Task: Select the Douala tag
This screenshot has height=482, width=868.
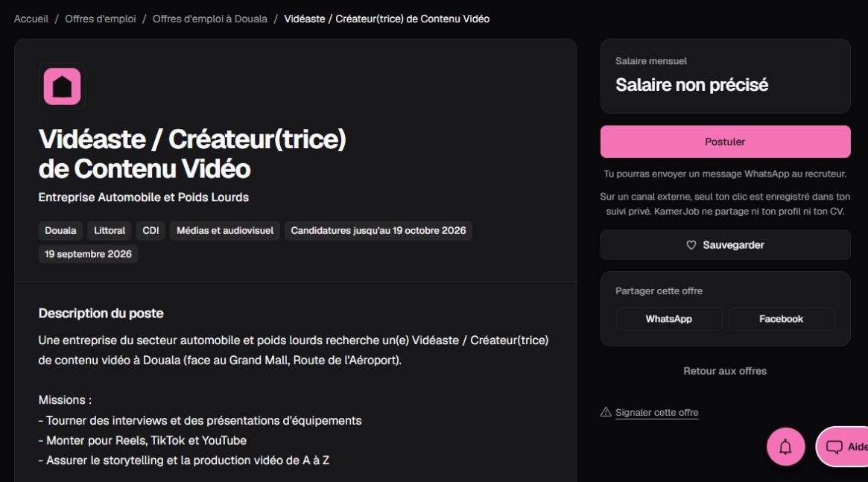Action: tap(60, 231)
